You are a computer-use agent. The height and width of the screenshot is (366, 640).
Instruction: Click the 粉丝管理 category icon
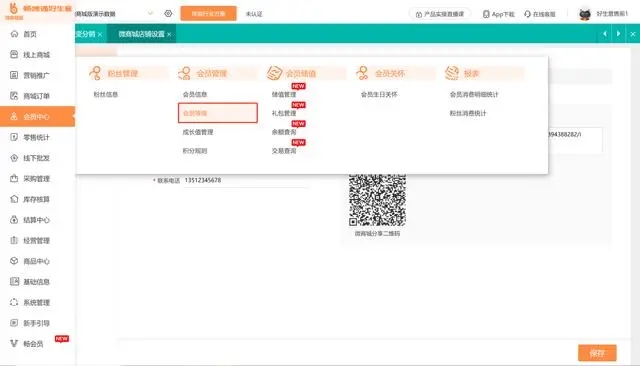[96, 73]
